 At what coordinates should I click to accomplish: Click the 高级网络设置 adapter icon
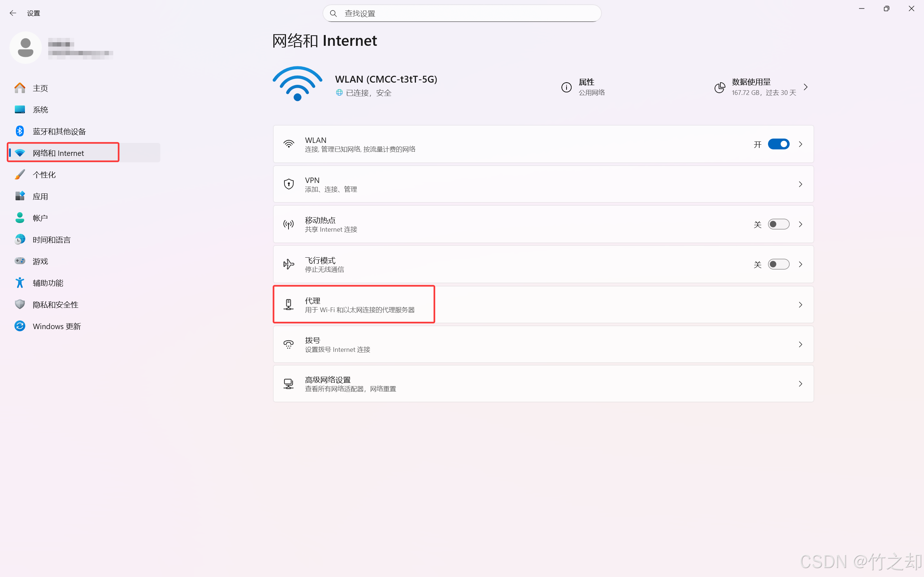[289, 384]
